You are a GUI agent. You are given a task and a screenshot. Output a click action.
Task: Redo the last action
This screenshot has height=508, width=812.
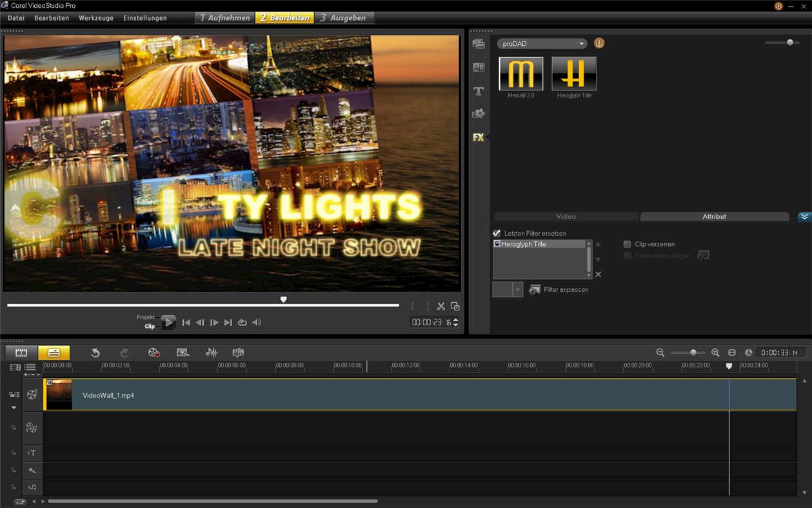coord(124,352)
